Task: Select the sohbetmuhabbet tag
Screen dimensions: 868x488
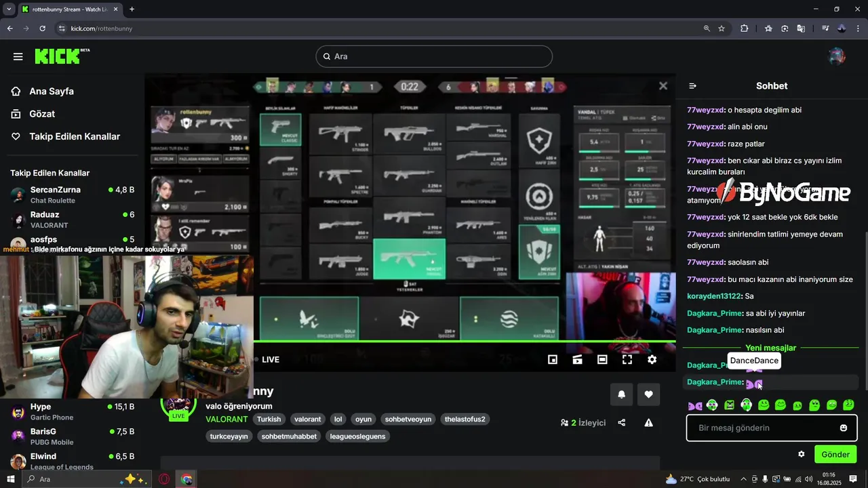Action: point(289,436)
